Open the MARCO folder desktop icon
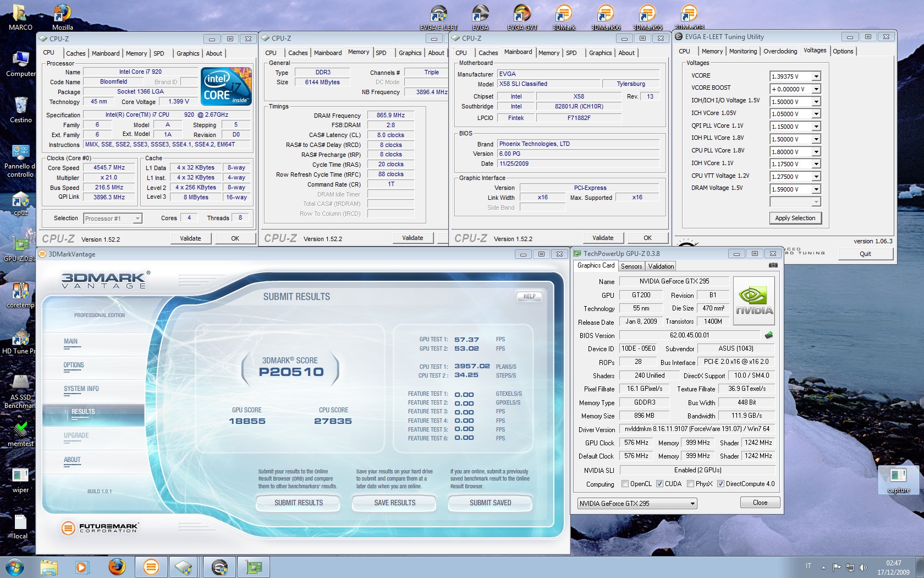 click(x=20, y=17)
